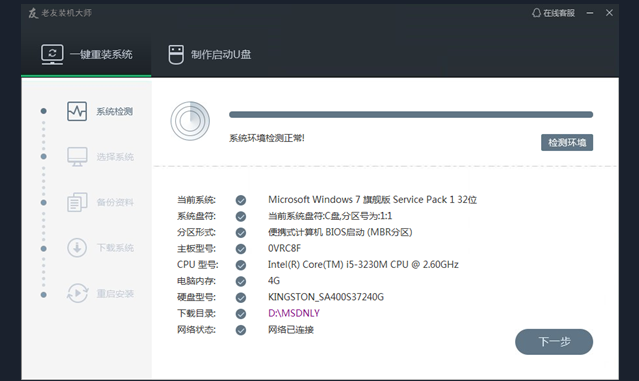Open the D:\MSDNLY download directory link

294,313
